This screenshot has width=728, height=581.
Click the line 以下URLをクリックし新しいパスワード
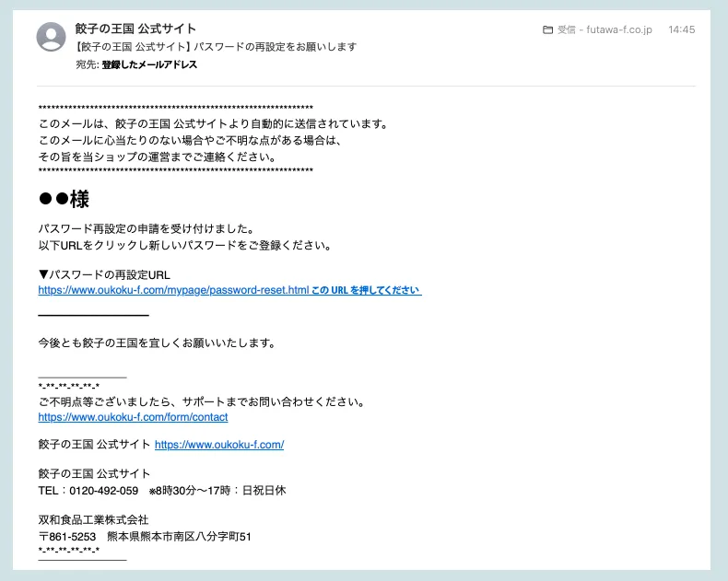tap(185, 245)
